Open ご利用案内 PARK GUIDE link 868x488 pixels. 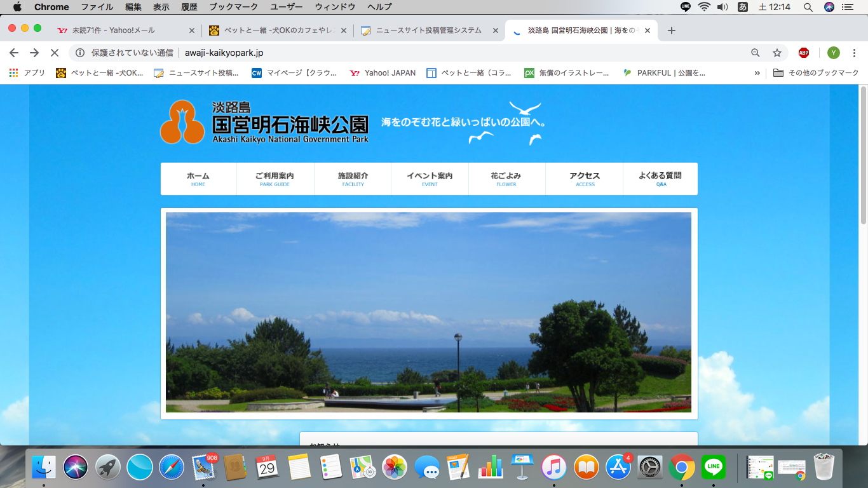pyautogui.click(x=275, y=179)
